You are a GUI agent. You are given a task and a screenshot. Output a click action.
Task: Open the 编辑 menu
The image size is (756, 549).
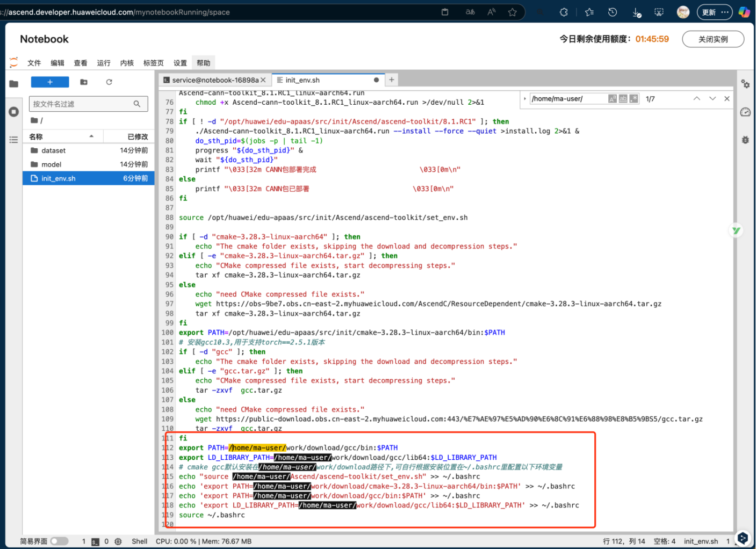[x=57, y=63]
